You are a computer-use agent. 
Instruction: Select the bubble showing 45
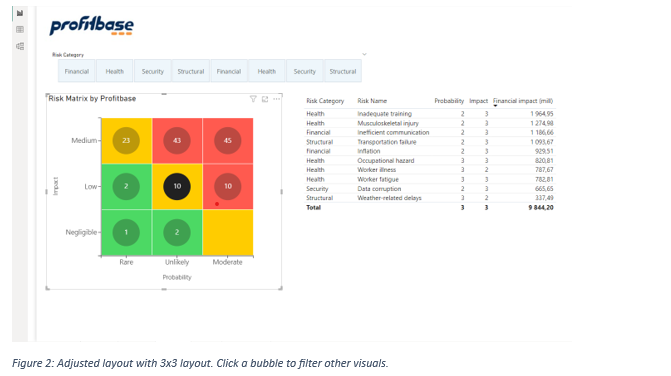(x=228, y=140)
